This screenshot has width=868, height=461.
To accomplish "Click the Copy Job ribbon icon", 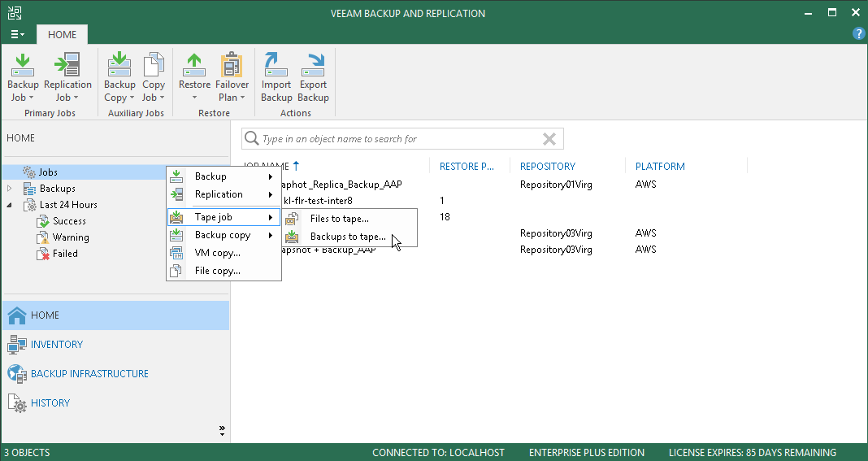I will (x=154, y=65).
